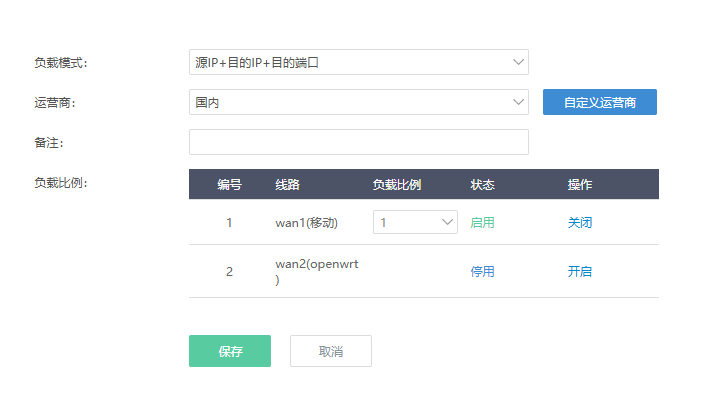This screenshot has width=703, height=405.
Task: Save settings with the 保存 button
Action: 230,351
